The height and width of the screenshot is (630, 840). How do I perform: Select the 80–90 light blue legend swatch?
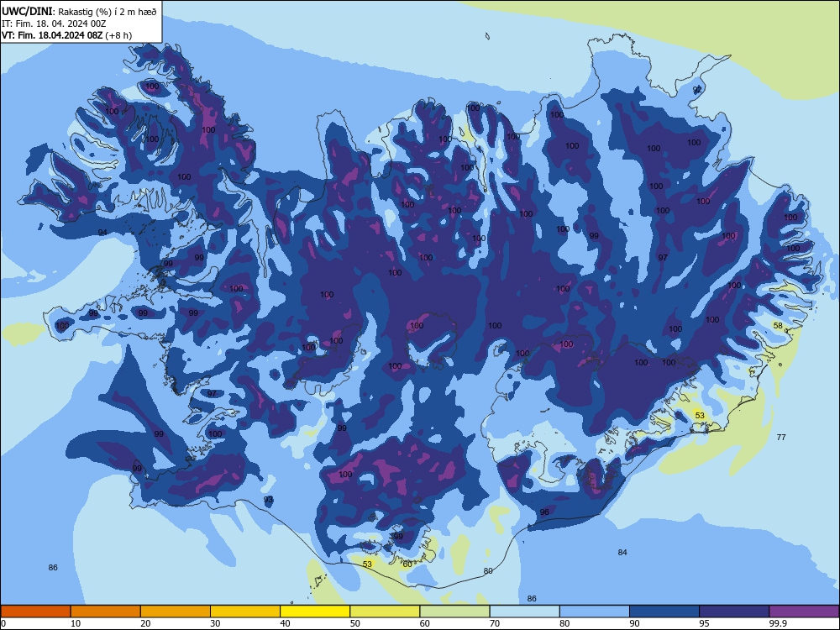pyautogui.click(x=595, y=612)
